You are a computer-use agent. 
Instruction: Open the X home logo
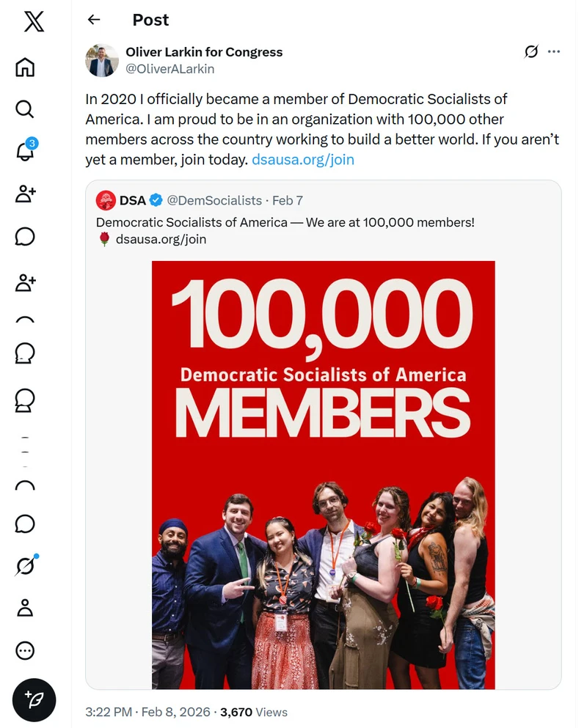pos(34,21)
